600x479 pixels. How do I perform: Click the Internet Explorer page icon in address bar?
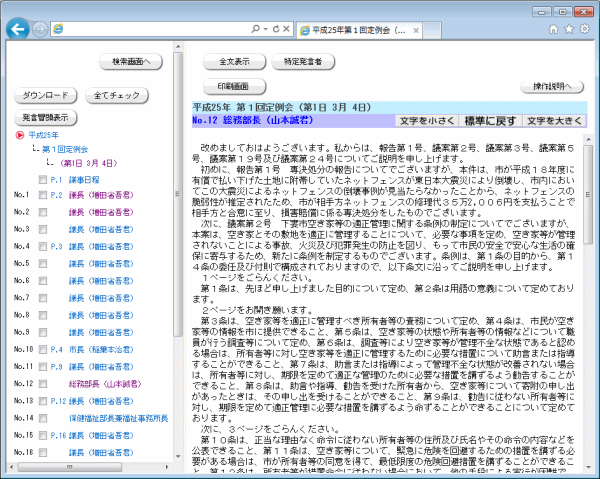58,29
